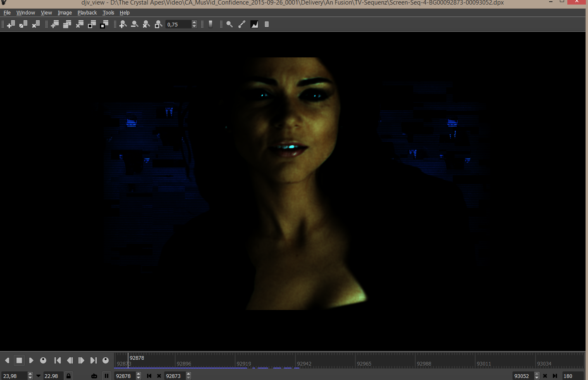Play the sequence in reverse
Image resolution: width=588 pixels, height=380 pixels.
(7, 360)
